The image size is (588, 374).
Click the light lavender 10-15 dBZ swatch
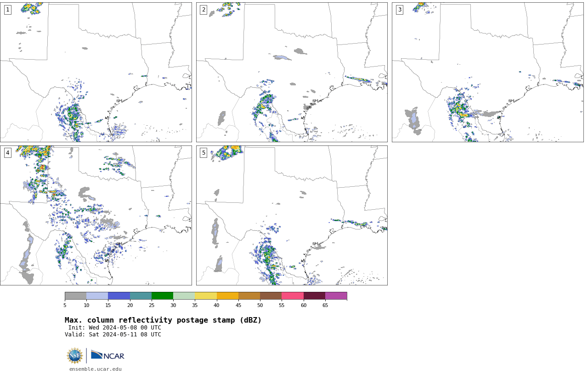click(97, 296)
